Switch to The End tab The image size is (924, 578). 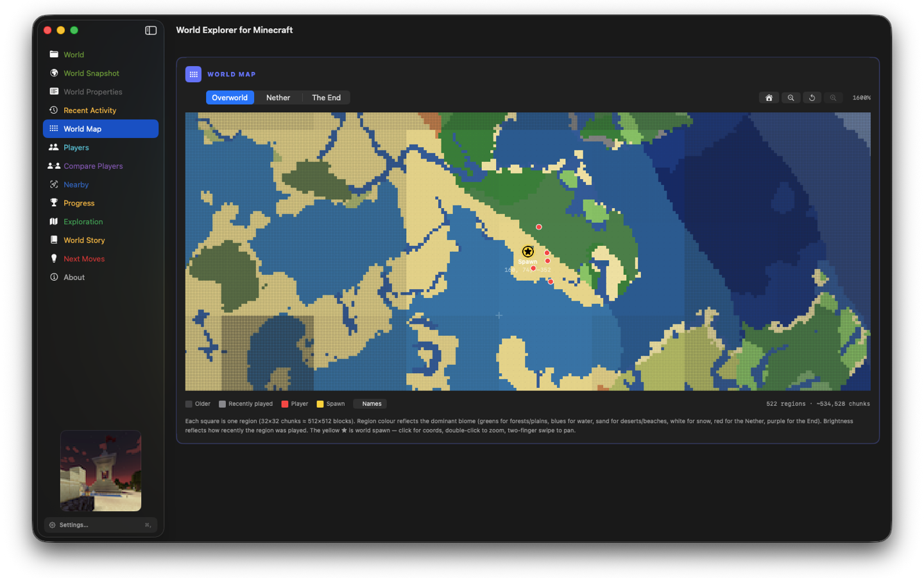coord(326,98)
